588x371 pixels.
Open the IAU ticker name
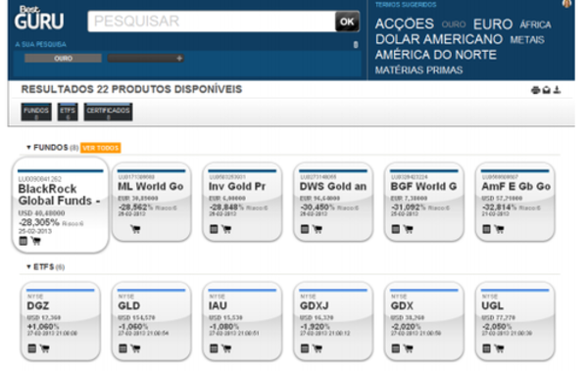218,305
